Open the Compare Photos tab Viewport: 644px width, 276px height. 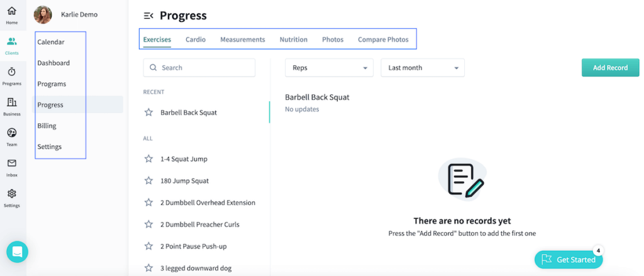(x=383, y=40)
